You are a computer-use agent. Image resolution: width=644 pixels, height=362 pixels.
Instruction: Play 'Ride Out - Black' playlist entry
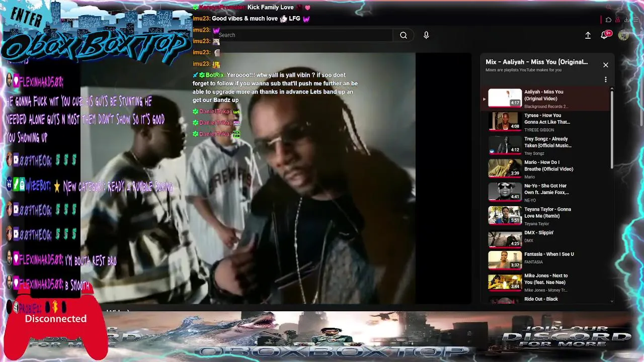coord(541,299)
